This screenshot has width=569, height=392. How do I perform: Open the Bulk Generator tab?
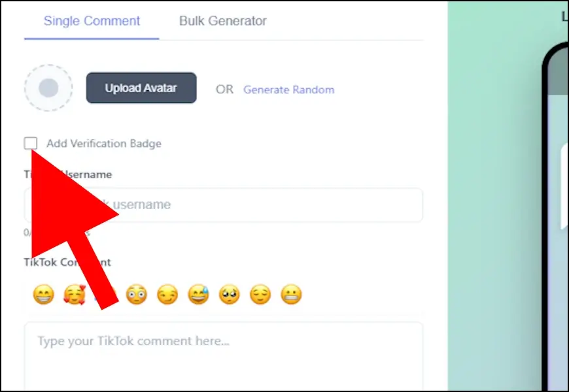pyautogui.click(x=223, y=21)
